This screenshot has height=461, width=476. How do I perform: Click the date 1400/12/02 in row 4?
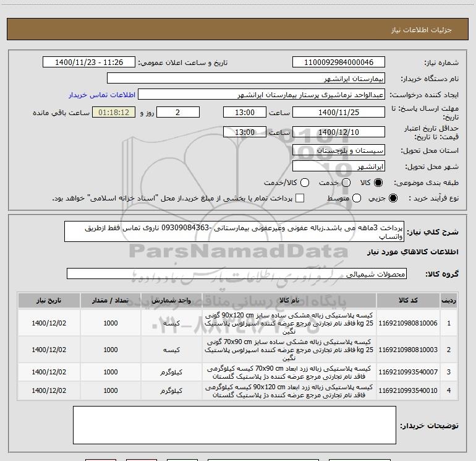49,390
